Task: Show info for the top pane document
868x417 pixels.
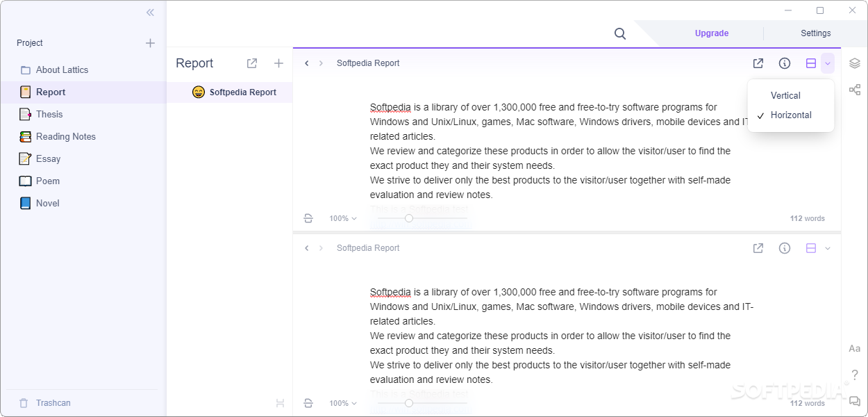Action: coord(785,63)
